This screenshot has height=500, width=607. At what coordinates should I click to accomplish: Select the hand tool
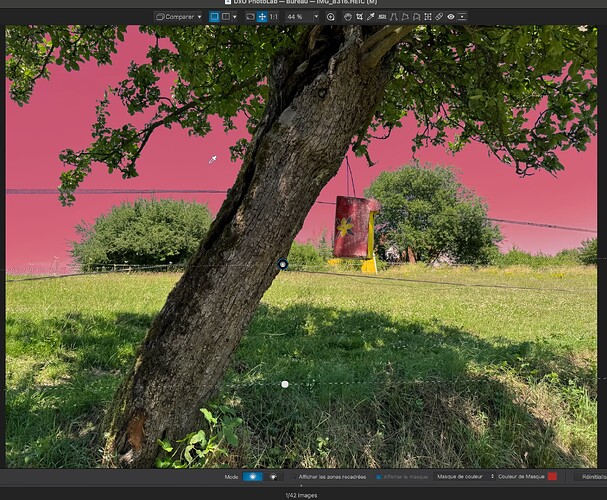(x=348, y=17)
